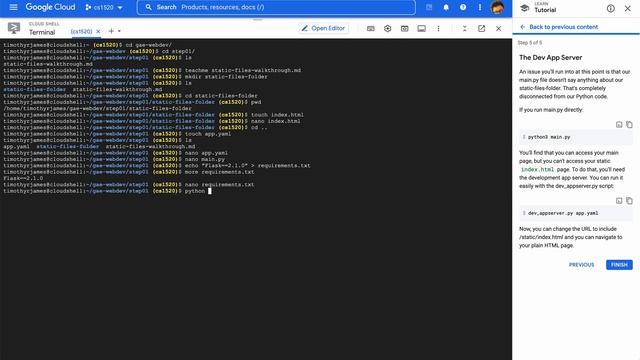This screenshot has height=360, width=640.
Task: Open the Cloud Shell more options menu
Action: (438, 29)
